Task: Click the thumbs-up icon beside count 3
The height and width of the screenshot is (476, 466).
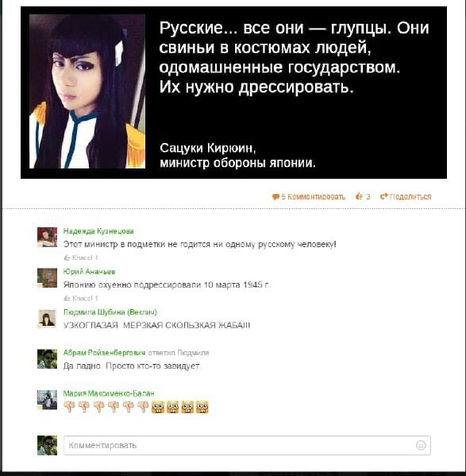Action: tap(359, 196)
